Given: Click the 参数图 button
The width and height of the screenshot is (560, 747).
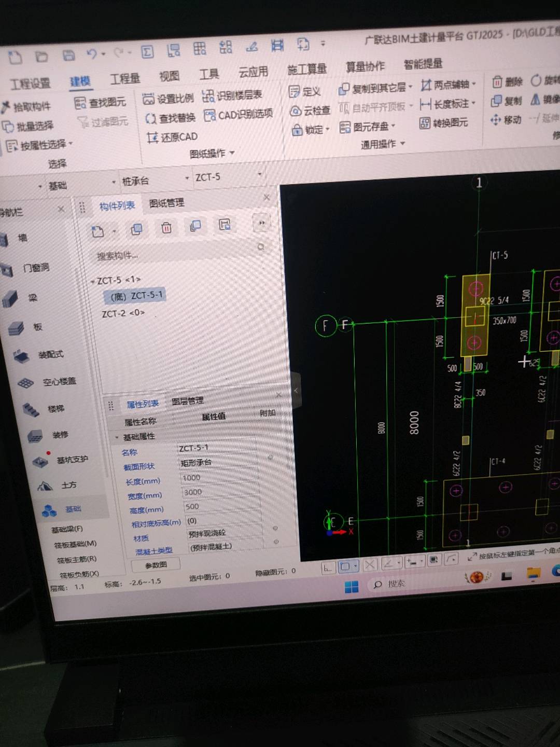Looking at the screenshot, I should click(156, 565).
